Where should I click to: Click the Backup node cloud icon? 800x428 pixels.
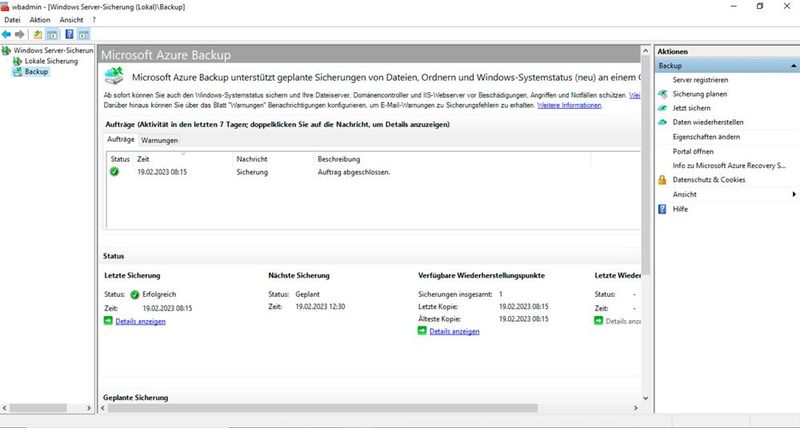(x=17, y=72)
